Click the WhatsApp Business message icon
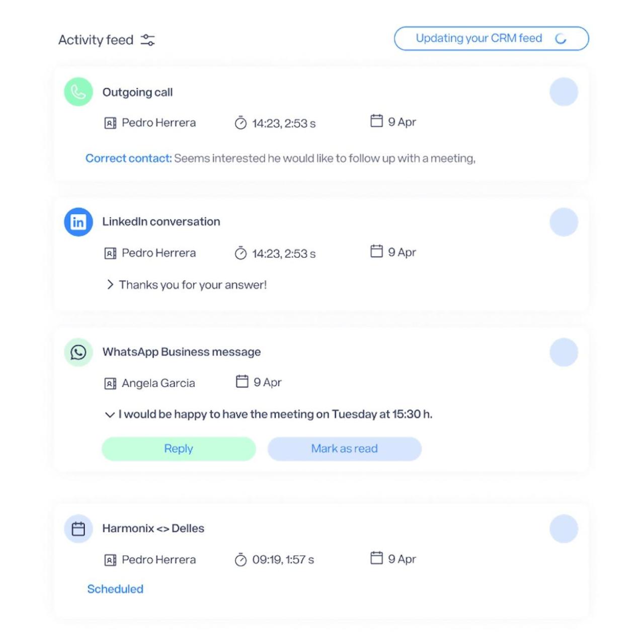This screenshot has width=644, height=644. [78, 352]
